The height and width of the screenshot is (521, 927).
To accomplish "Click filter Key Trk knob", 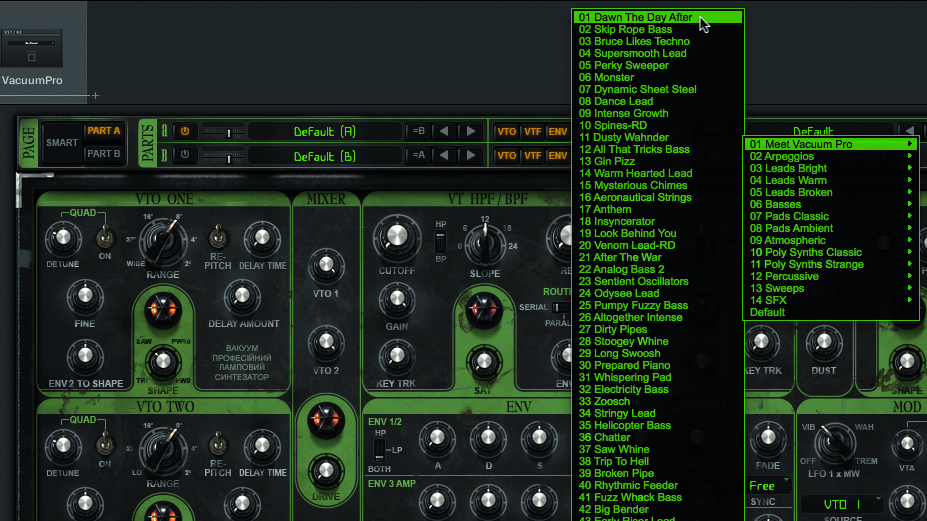I will [x=397, y=357].
